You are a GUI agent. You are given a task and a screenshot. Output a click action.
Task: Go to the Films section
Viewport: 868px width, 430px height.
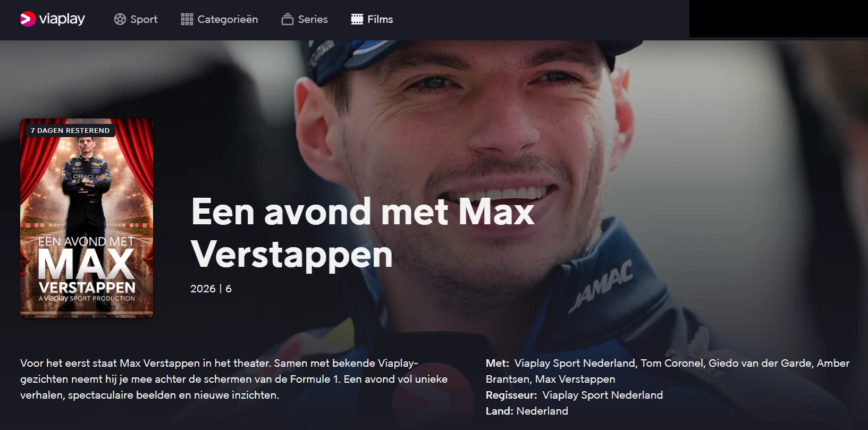372,19
